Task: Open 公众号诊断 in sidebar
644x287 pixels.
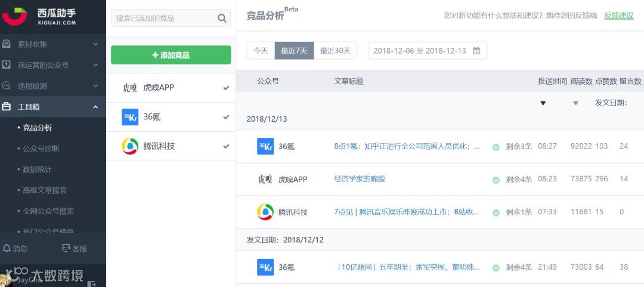Action: click(x=41, y=149)
